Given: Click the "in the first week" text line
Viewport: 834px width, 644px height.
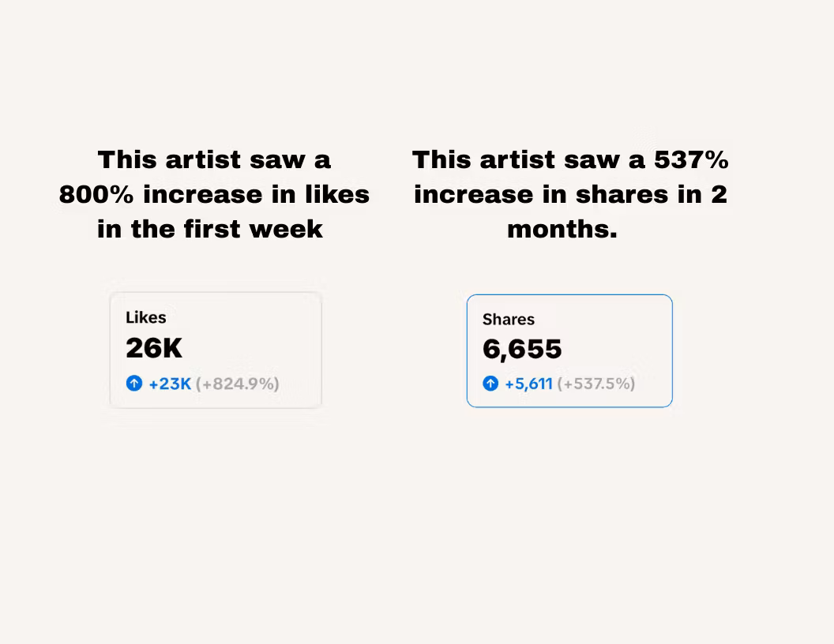Looking at the screenshot, I should [x=210, y=229].
